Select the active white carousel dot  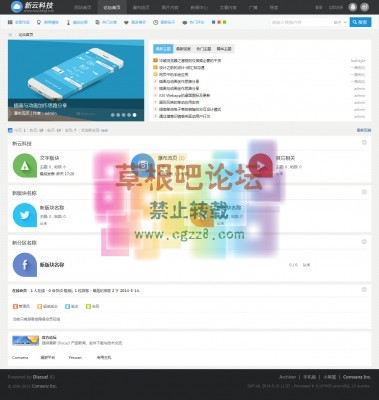(x=134, y=115)
